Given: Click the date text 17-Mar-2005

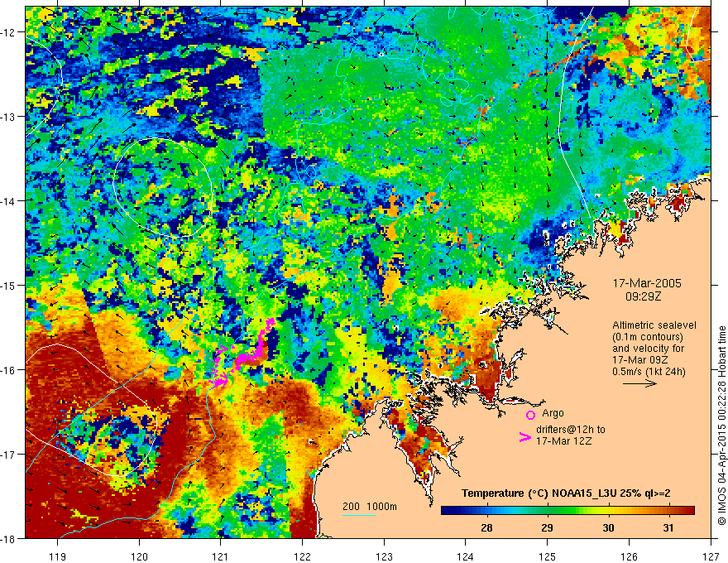Looking at the screenshot, I should point(647,284).
